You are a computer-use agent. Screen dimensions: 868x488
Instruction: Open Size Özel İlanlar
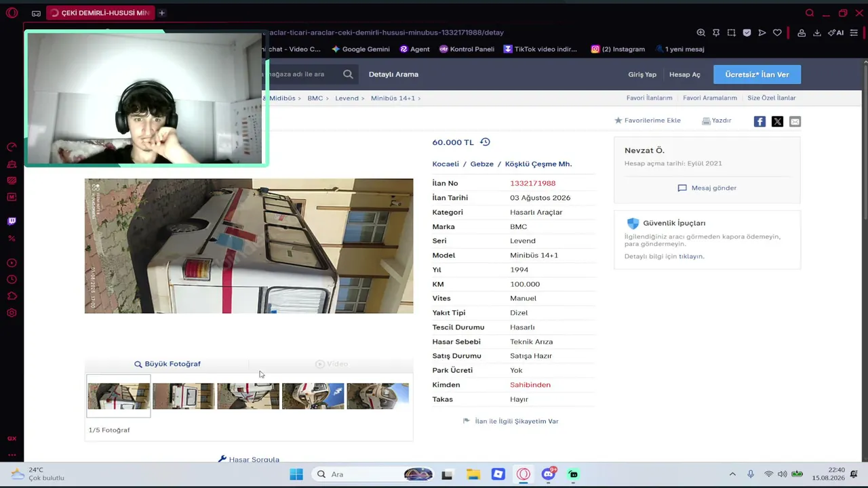(x=772, y=98)
